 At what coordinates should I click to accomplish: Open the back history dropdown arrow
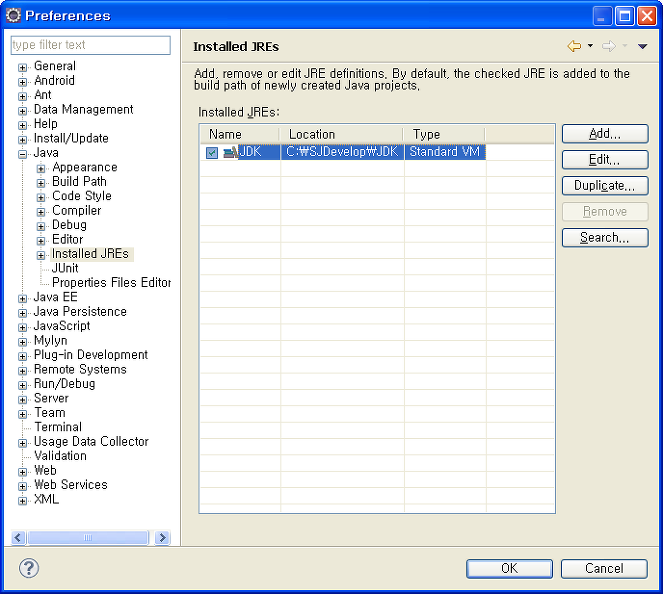tap(590, 46)
